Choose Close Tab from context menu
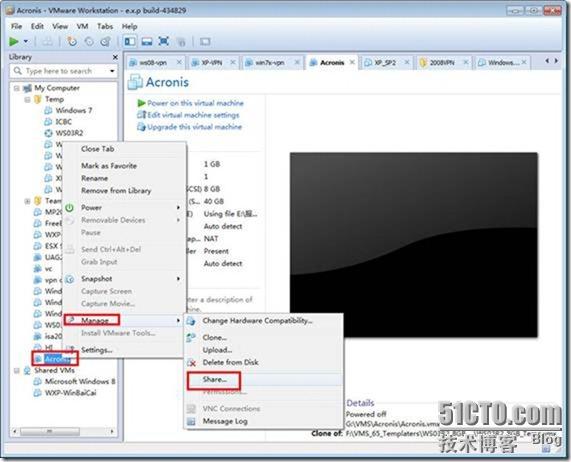This screenshot has width=571, height=462. (124, 149)
